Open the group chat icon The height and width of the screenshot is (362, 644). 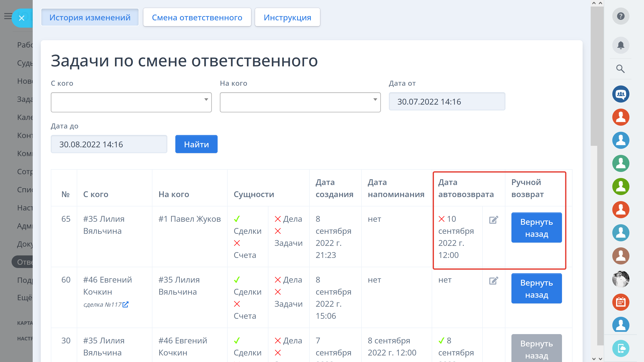pos(621,94)
